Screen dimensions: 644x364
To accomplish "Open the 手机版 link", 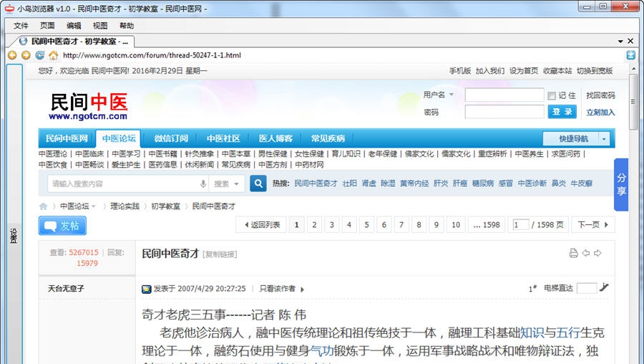I will pyautogui.click(x=459, y=71).
